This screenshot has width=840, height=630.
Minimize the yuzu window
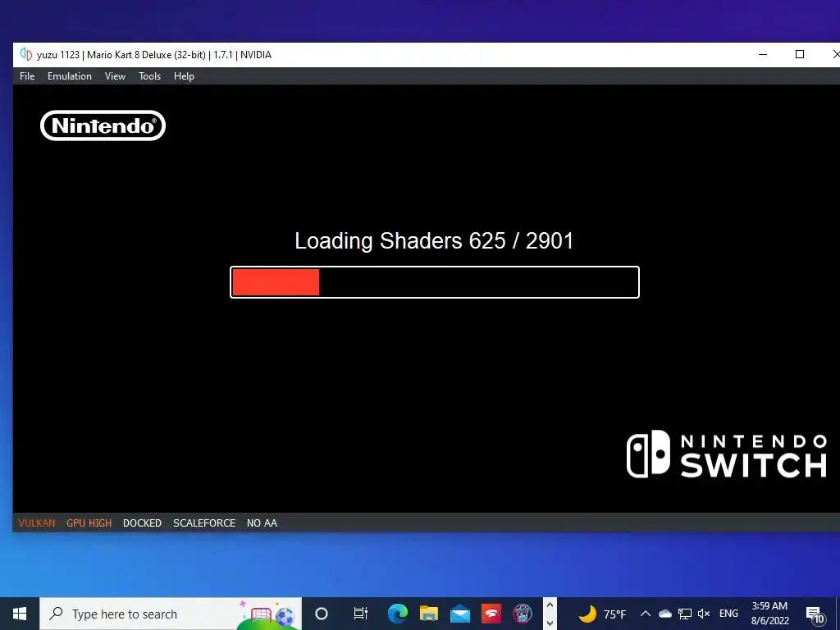pyautogui.click(x=763, y=54)
